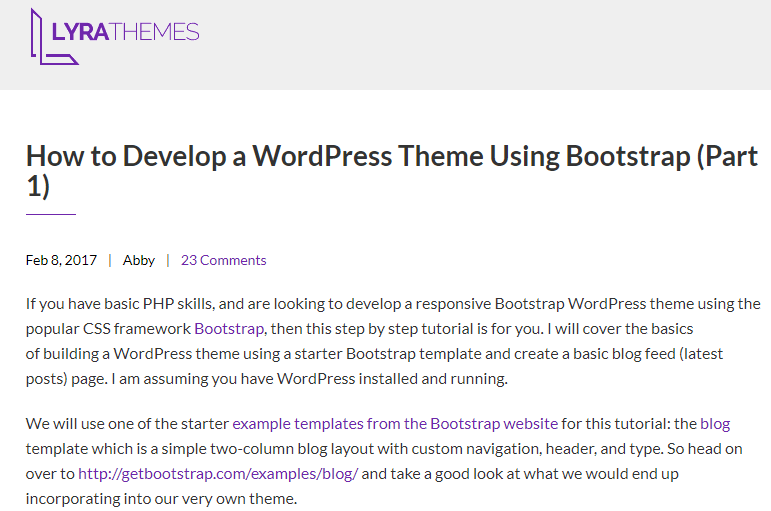Visit the getbootstrap.com/examples/blog/ URL link
This screenshot has height=511, width=771.
[217, 473]
